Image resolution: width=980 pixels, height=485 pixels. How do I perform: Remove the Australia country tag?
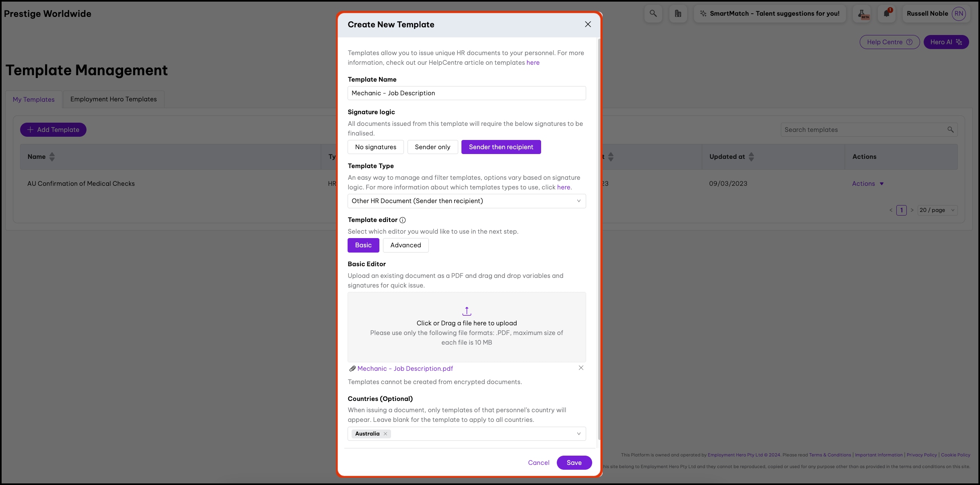click(x=385, y=434)
